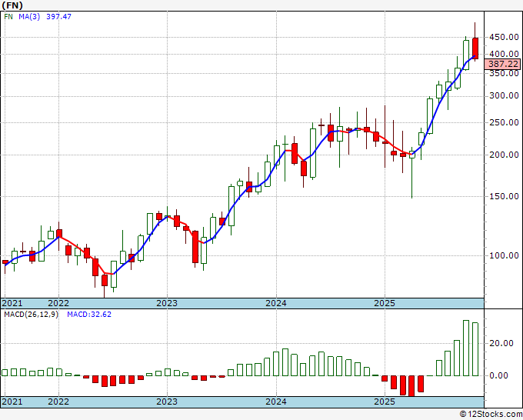Click the 350.00 price axis label

coord(504,73)
